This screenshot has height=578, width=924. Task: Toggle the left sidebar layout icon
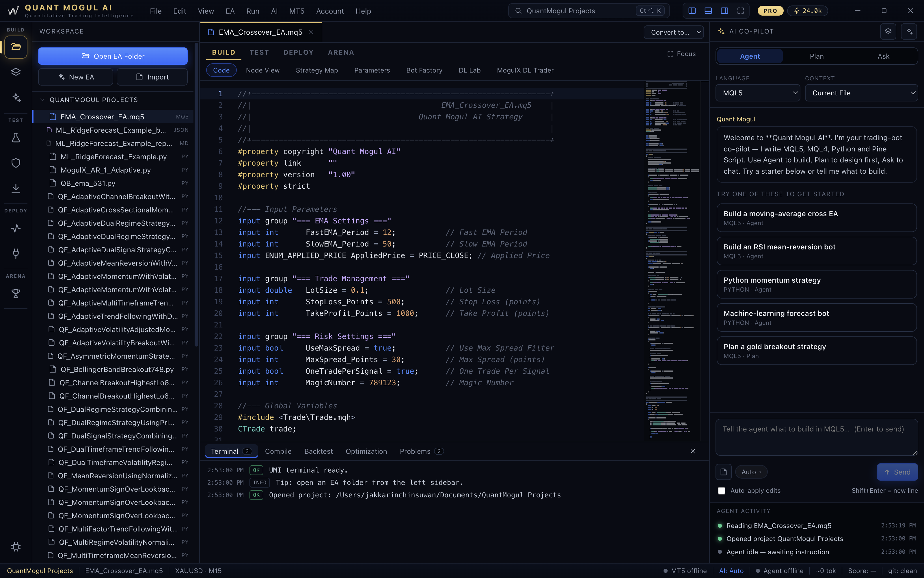[x=692, y=11]
